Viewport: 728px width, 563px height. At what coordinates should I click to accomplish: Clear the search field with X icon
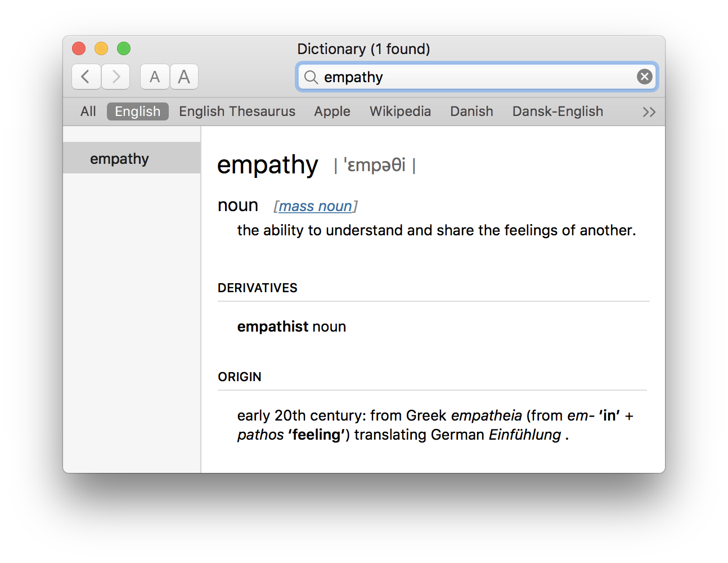645,77
